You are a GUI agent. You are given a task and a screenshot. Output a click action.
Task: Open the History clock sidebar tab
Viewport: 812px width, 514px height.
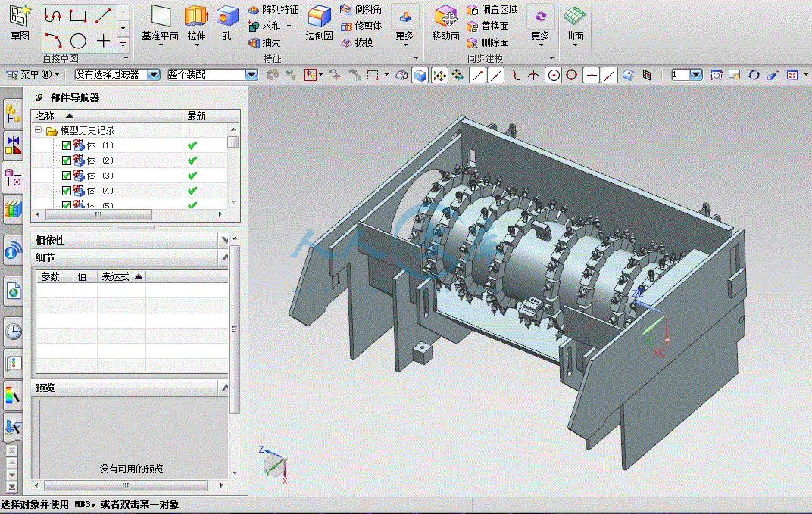13,331
